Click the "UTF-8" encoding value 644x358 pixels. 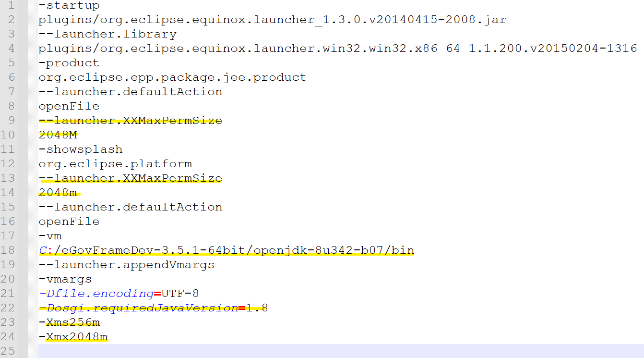pos(180,294)
